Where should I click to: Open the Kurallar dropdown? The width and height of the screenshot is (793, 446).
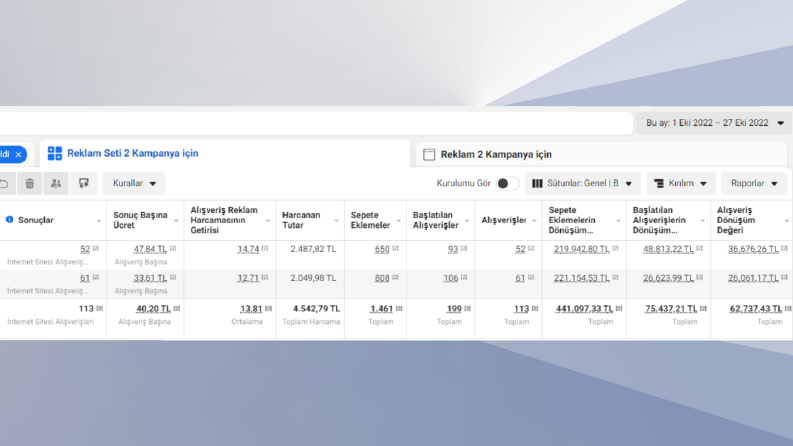coord(134,184)
